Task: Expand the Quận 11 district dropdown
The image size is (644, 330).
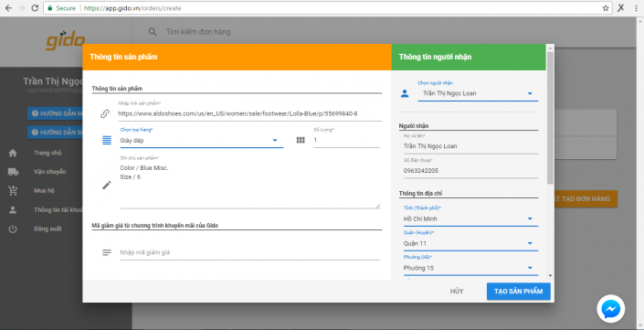Action: (x=470, y=243)
